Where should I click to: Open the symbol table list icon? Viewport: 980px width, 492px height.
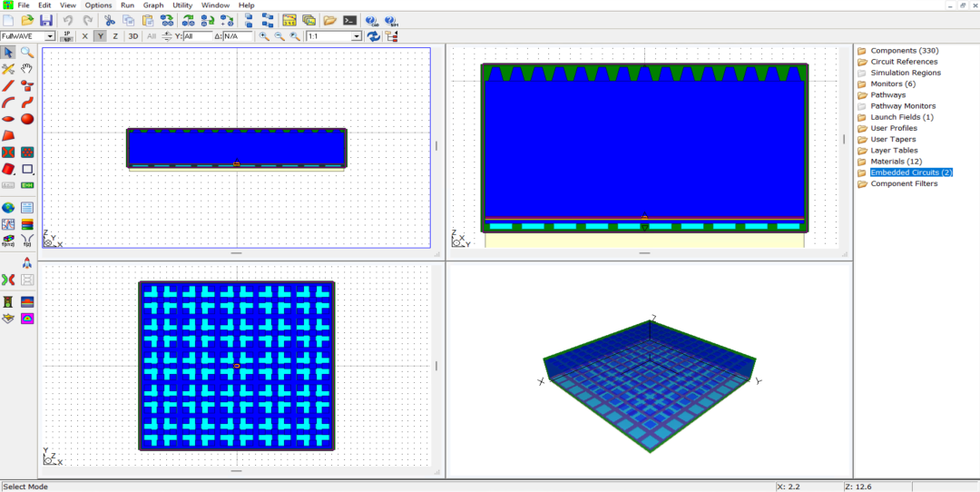tap(27, 208)
